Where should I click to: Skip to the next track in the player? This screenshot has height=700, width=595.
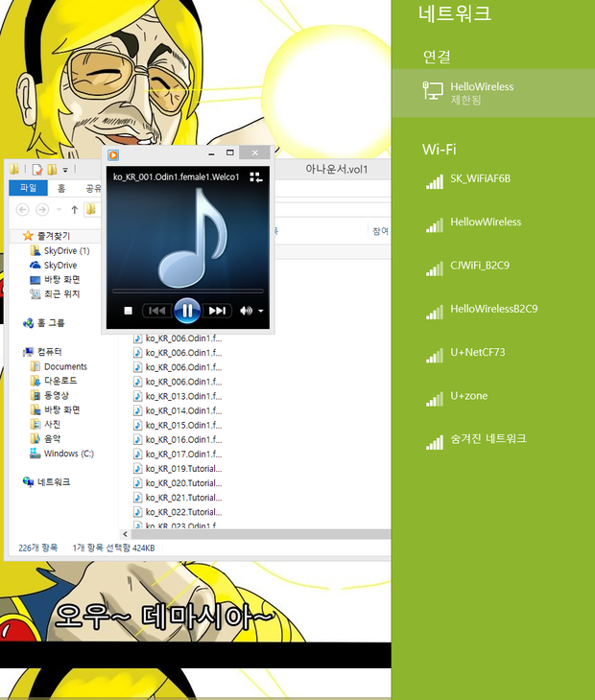coord(217,311)
